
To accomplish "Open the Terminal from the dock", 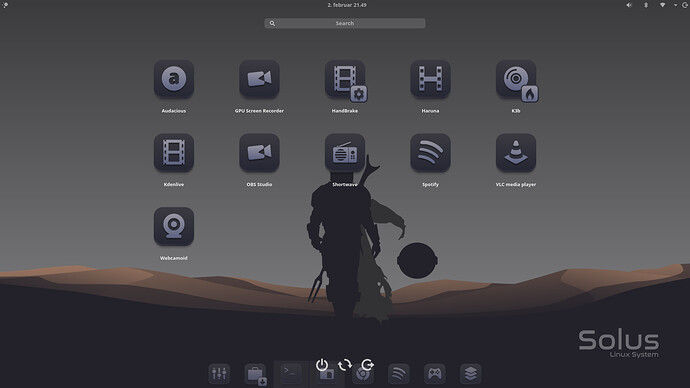I will 291,373.
